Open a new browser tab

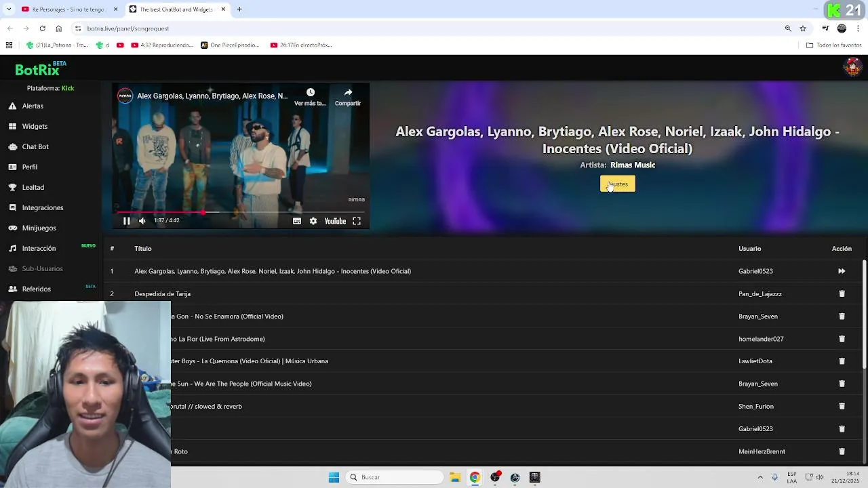tap(239, 9)
